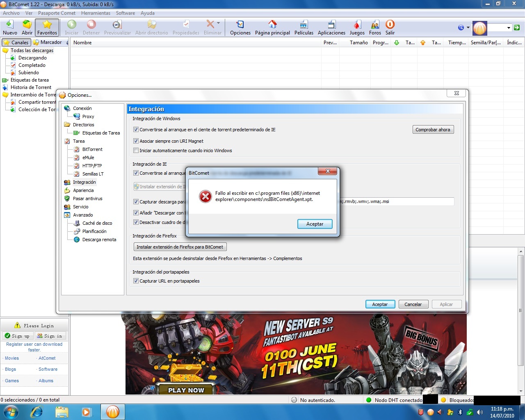Click the Nuevo toolbar icon
525x420 pixels.
click(x=10, y=25)
